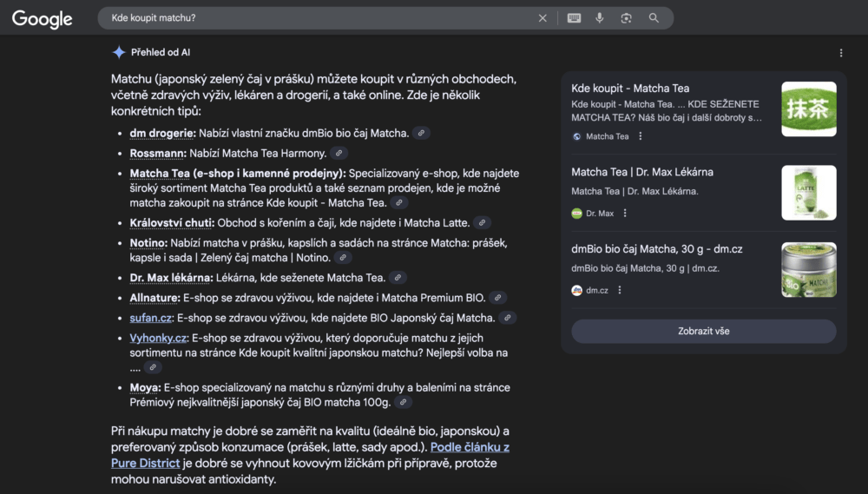Click the 'Přehled od AI' heading text
Viewport: 868px width, 494px height.
161,52
